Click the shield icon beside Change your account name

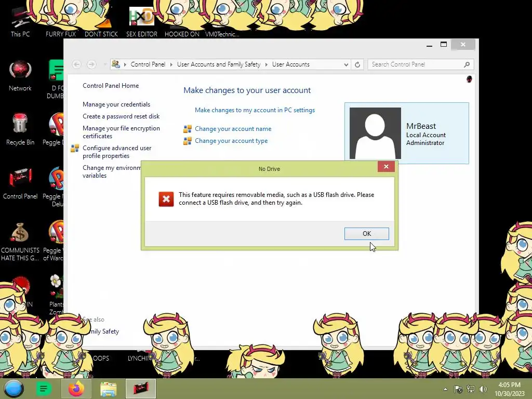tap(187, 129)
